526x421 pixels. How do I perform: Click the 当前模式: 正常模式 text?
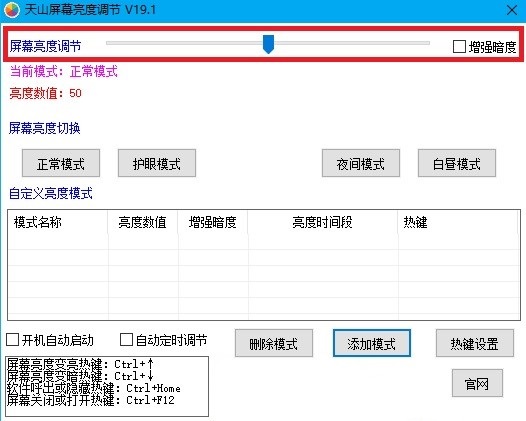(64, 71)
